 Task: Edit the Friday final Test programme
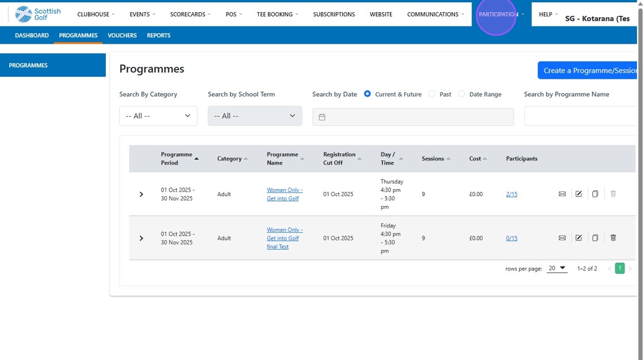[578, 238]
